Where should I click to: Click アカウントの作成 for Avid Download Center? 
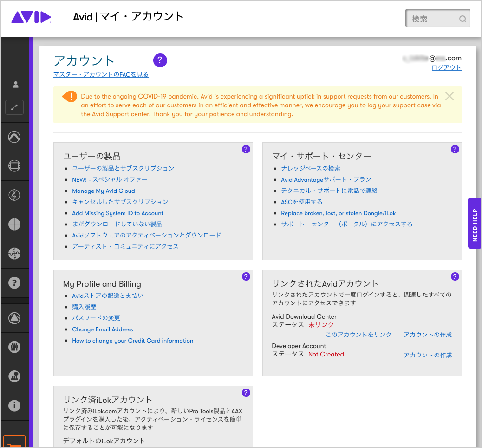point(428,335)
